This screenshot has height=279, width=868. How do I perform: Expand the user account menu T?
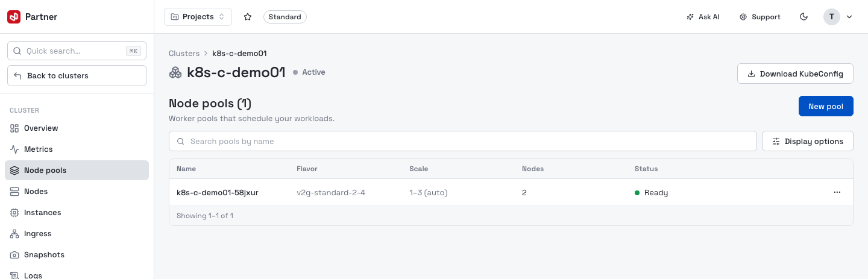click(x=838, y=17)
